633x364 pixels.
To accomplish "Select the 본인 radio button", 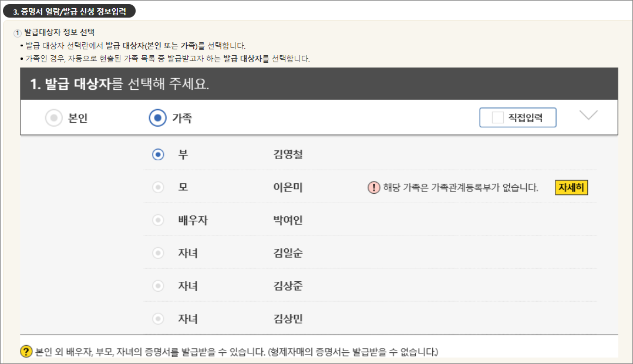I will [x=54, y=117].
